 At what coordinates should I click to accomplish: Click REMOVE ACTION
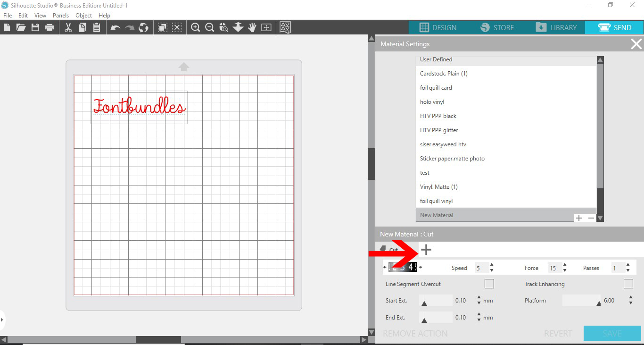point(415,334)
